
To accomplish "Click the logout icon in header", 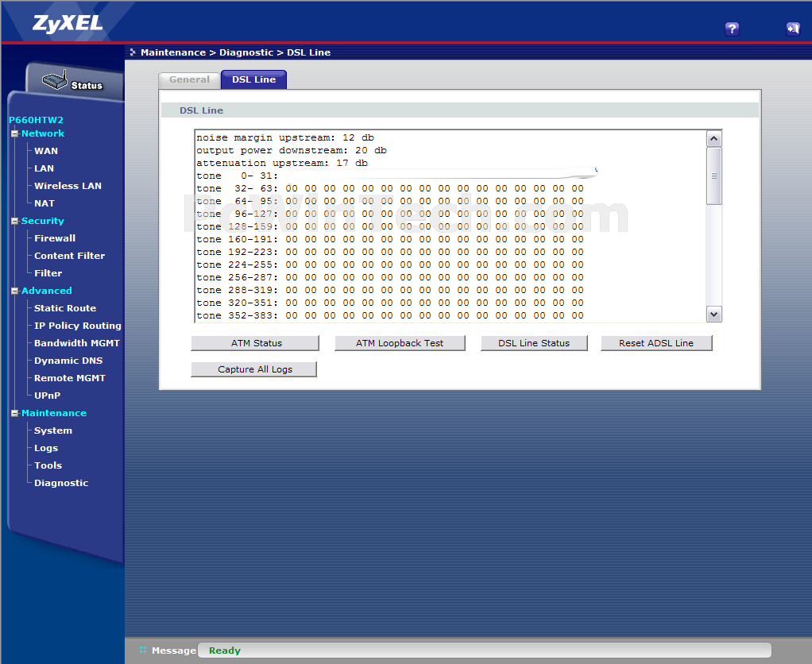I will point(792,29).
